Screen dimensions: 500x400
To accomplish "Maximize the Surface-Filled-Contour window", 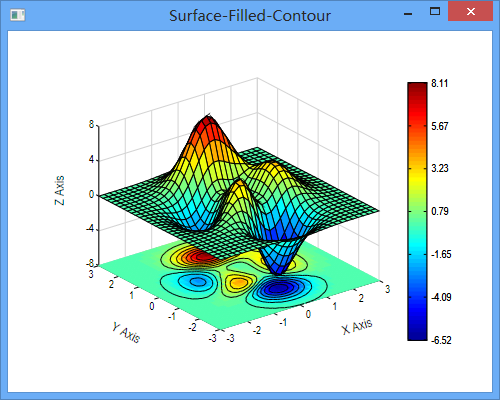I will 435,12.
